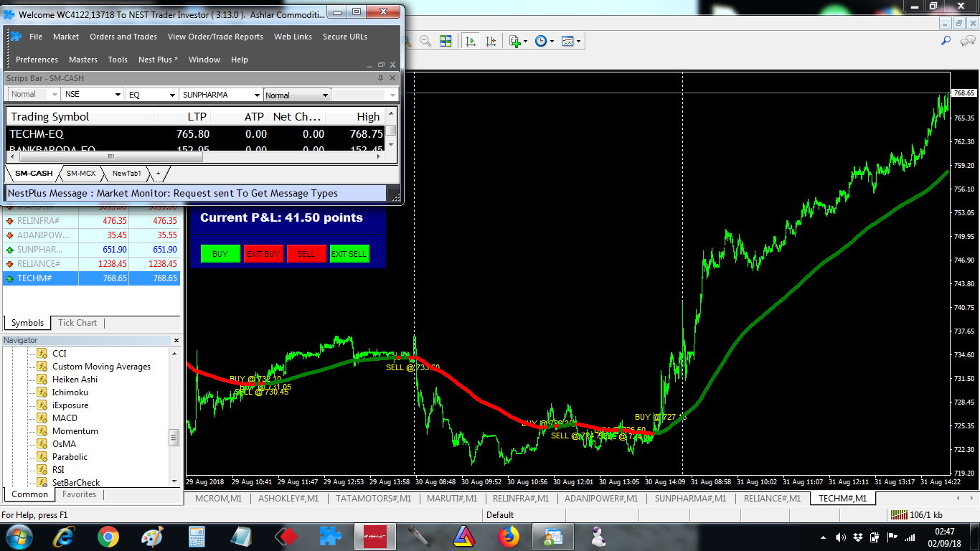
Task: Pin the Scrips Bar panel
Action: click(381, 77)
